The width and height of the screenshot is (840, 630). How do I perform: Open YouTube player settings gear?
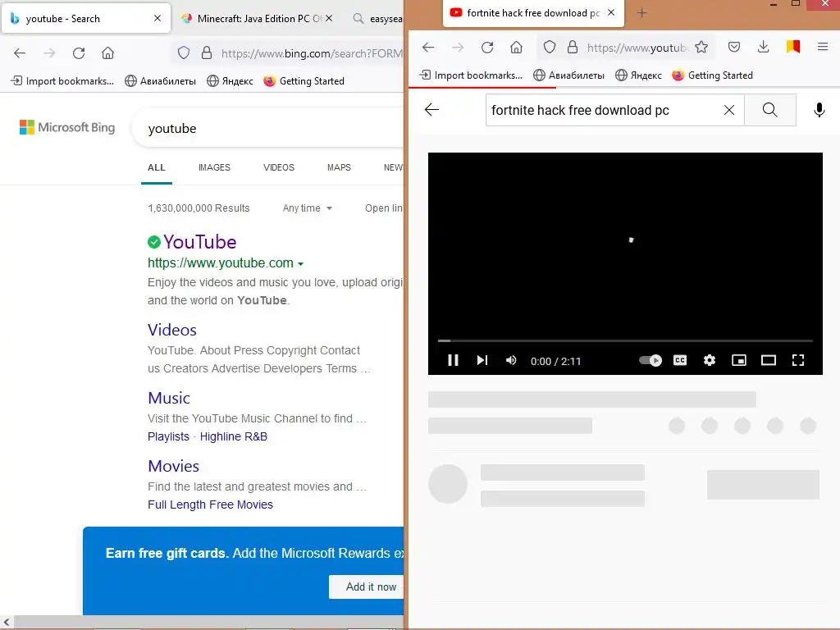pyautogui.click(x=710, y=361)
